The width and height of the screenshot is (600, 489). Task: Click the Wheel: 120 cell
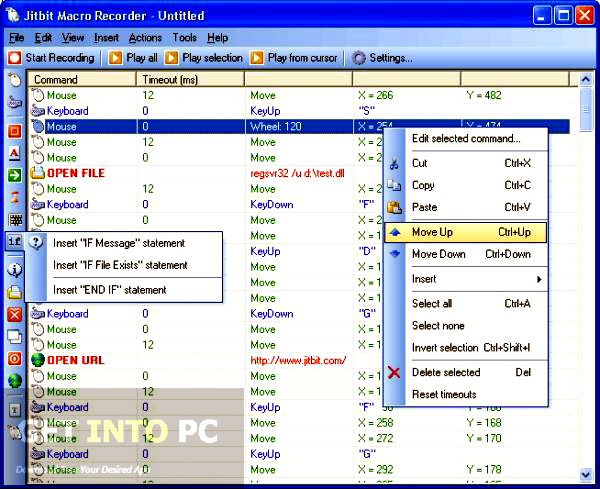click(276, 127)
